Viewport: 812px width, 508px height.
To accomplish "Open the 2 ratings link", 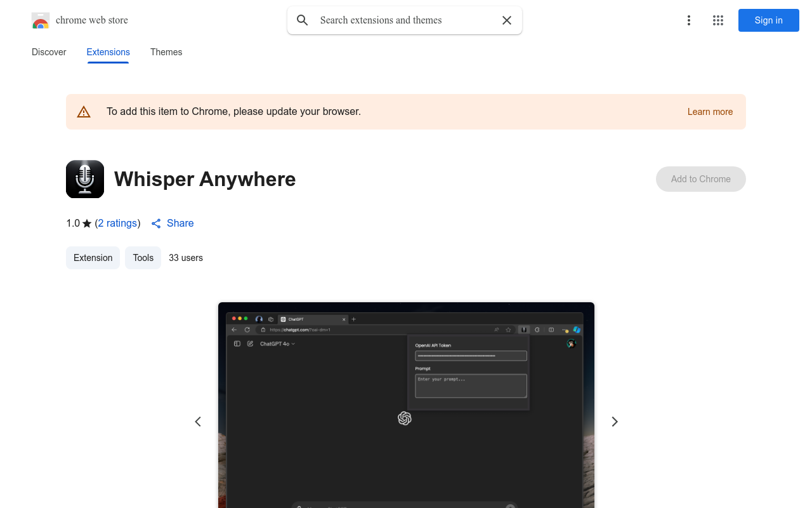I will pyautogui.click(x=118, y=224).
